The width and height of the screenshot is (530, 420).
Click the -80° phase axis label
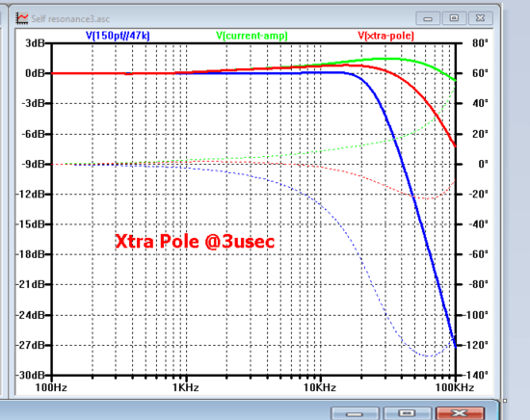click(x=479, y=285)
